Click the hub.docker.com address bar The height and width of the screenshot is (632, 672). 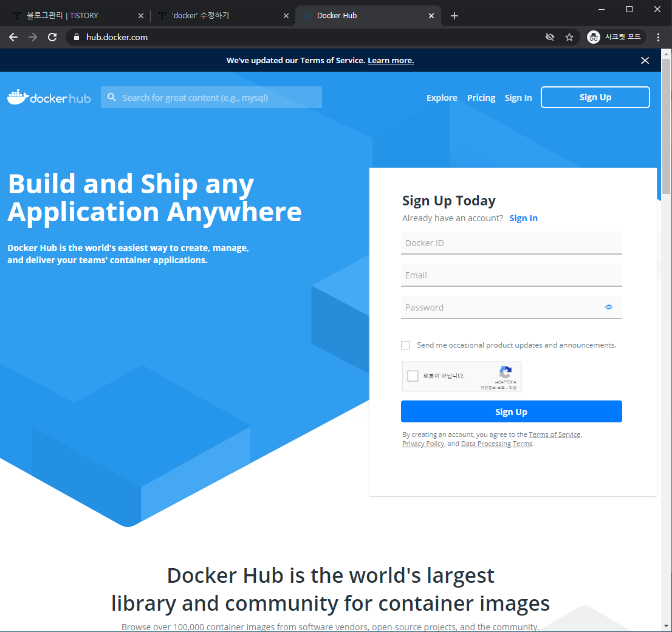coord(300,37)
